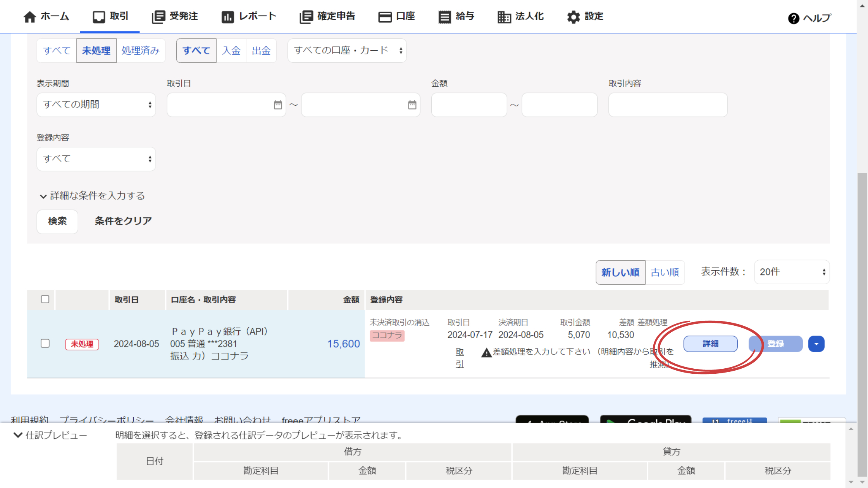Switch to the 出金 tab
This screenshot has height=488, width=868.
pos(261,51)
